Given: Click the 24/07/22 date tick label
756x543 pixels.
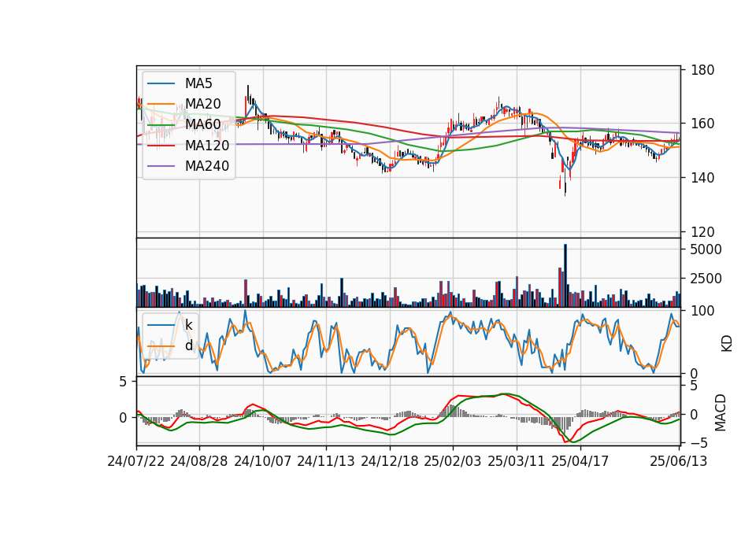Looking at the screenshot, I should (x=136, y=461).
